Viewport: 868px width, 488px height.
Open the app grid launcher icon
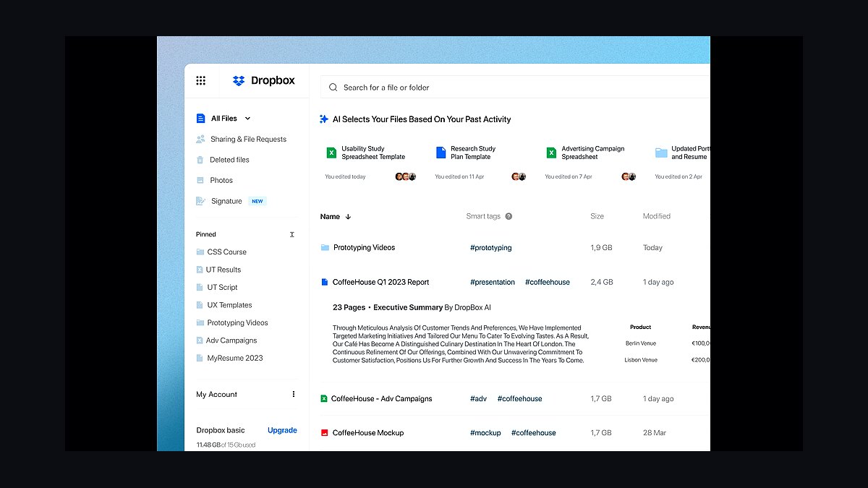coord(201,80)
